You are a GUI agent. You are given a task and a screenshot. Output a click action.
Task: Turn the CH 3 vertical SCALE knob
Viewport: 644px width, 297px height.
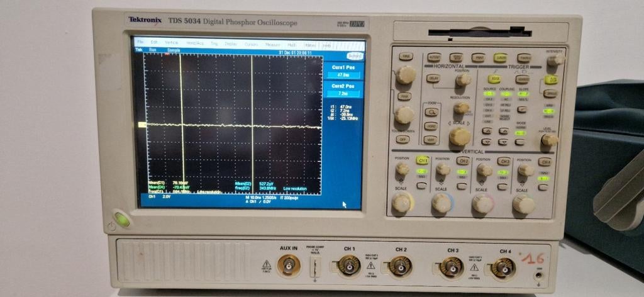pyautogui.click(x=482, y=204)
